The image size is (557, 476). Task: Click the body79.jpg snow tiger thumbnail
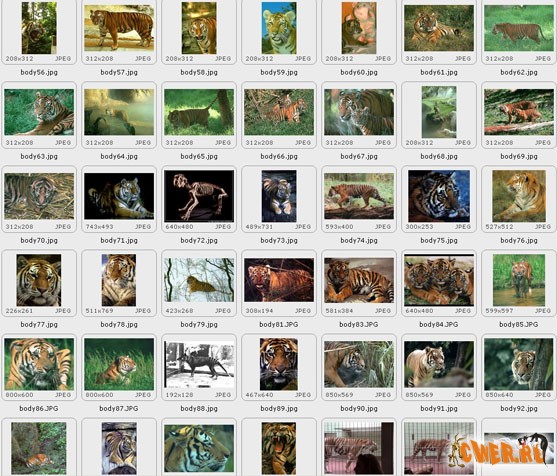pyautogui.click(x=199, y=280)
